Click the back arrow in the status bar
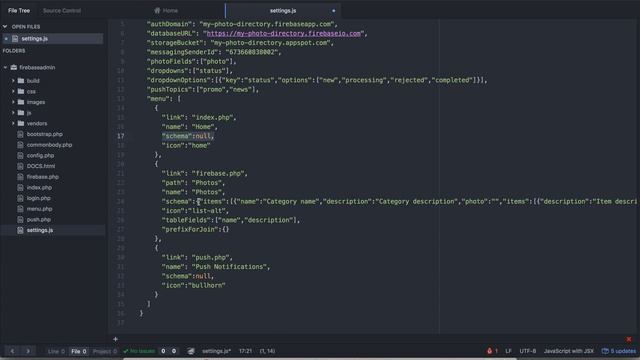 (13, 351)
